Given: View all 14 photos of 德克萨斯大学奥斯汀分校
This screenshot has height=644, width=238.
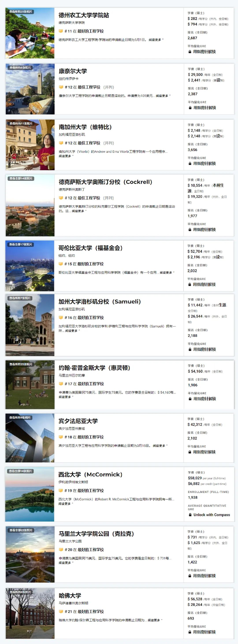Looking at the screenshot, I should pos(21,179).
